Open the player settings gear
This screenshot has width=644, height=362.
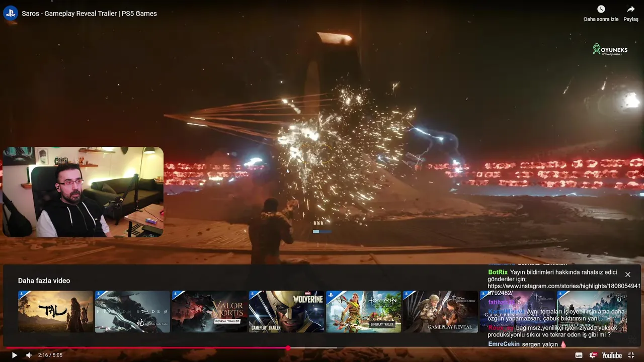[x=593, y=355]
